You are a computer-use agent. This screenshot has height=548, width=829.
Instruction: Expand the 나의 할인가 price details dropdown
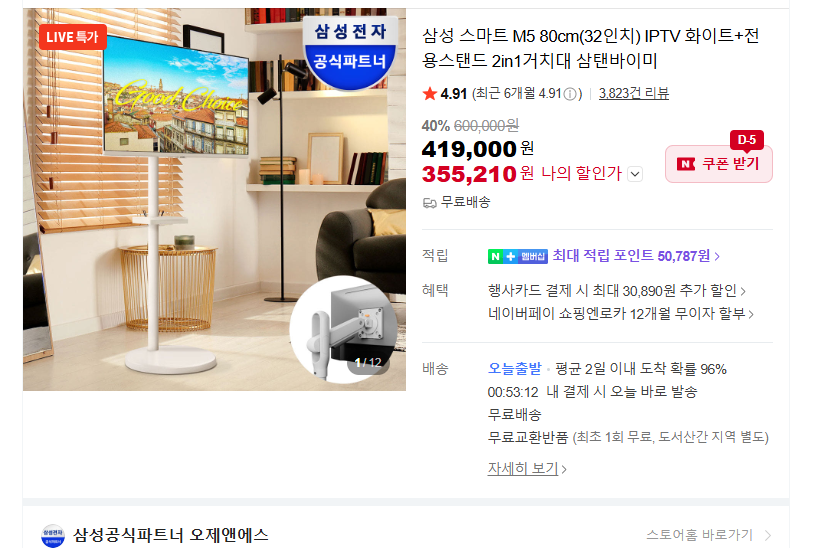pyautogui.click(x=635, y=174)
